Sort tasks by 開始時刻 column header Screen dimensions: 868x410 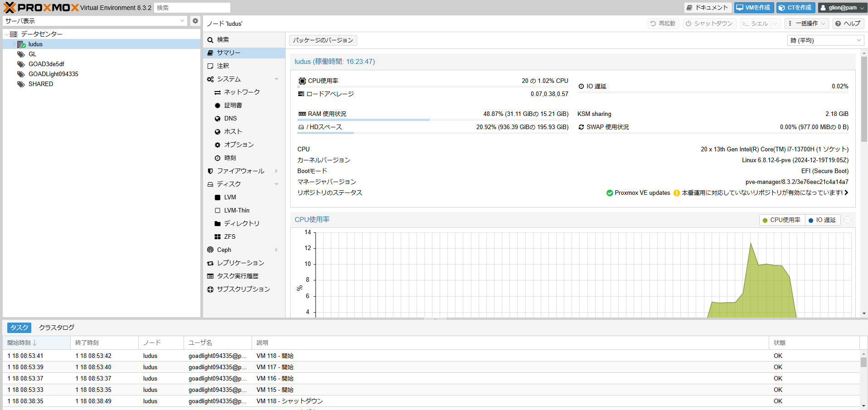click(36, 343)
